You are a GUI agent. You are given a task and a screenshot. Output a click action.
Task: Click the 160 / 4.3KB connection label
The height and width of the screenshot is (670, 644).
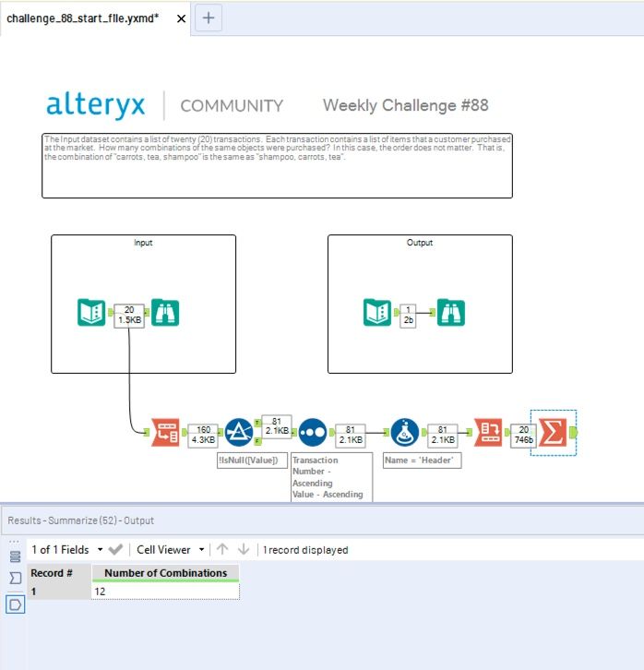(x=203, y=435)
